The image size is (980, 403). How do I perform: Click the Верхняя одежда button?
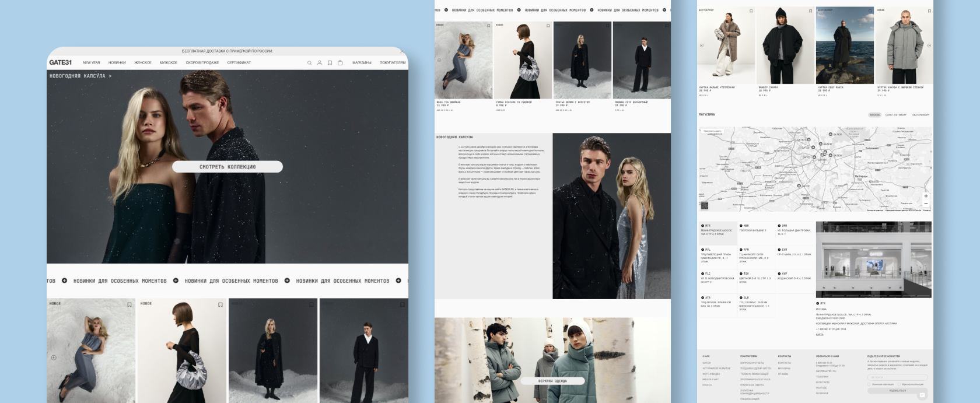coord(552,381)
